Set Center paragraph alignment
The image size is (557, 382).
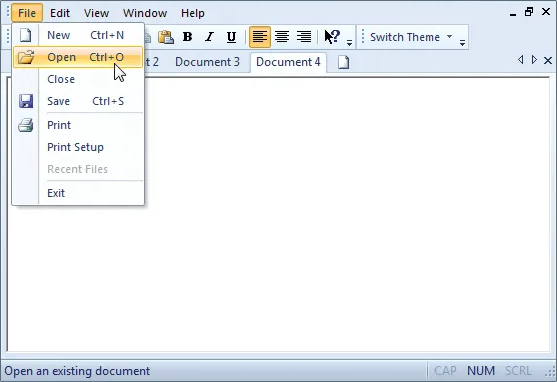coord(282,37)
